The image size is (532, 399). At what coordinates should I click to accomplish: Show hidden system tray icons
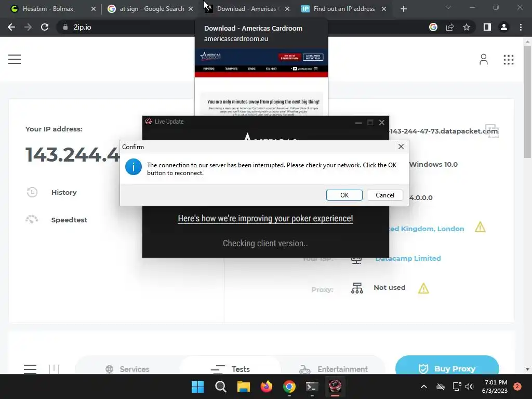pos(424,387)
